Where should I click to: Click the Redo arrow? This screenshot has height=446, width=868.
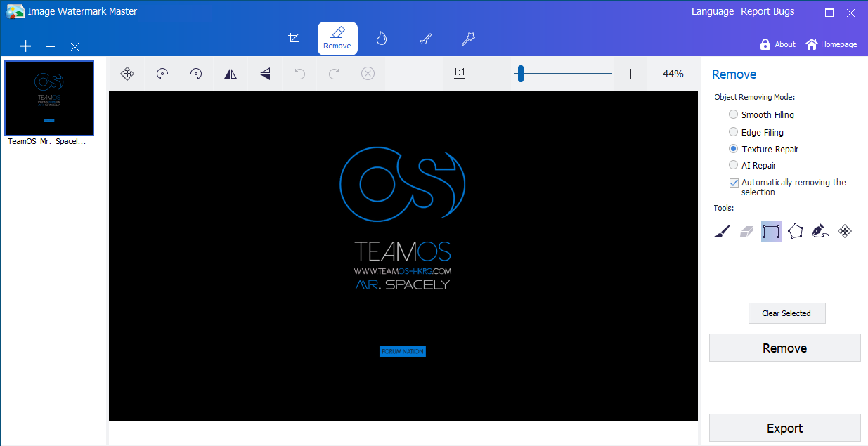pyautogui.click(x=335, y=74)
